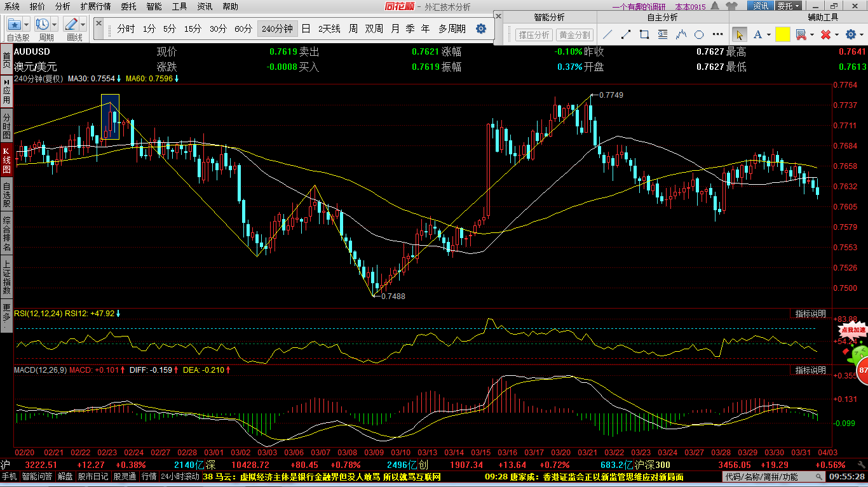The width and height of the screenshot is (868, 487).
Task: Select the text annotation note tool
Action: tap(663, 34)
